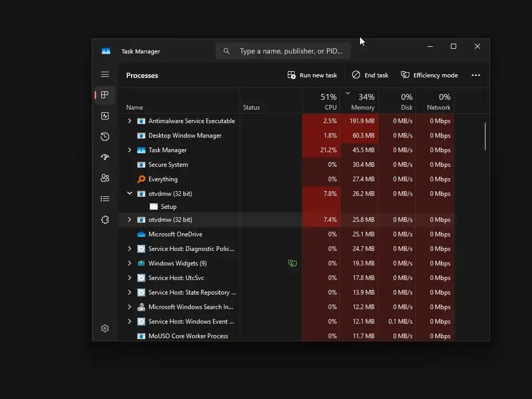Toggle Efficiency mode button
This screenshot has width=532, height=399.
click(429, 75)
